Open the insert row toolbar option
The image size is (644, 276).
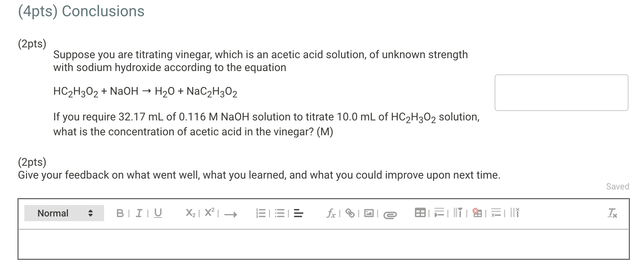tap(439, 213)
